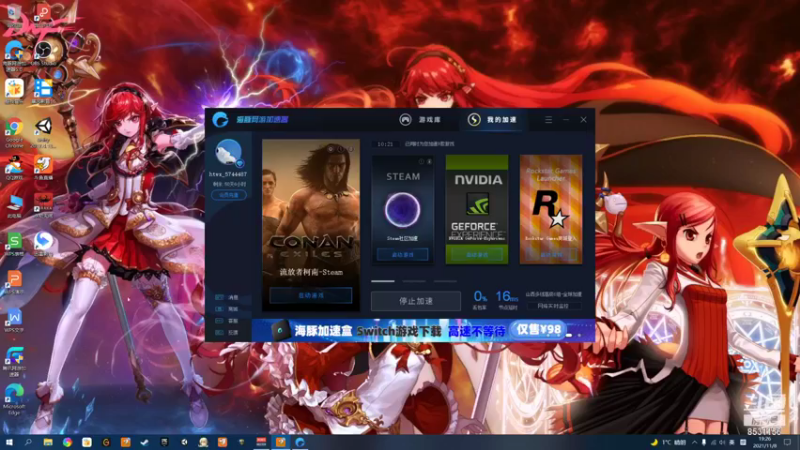Switch to the 我的加速 tab
This screenshot has width=800, height=450.
pos(492,119)
